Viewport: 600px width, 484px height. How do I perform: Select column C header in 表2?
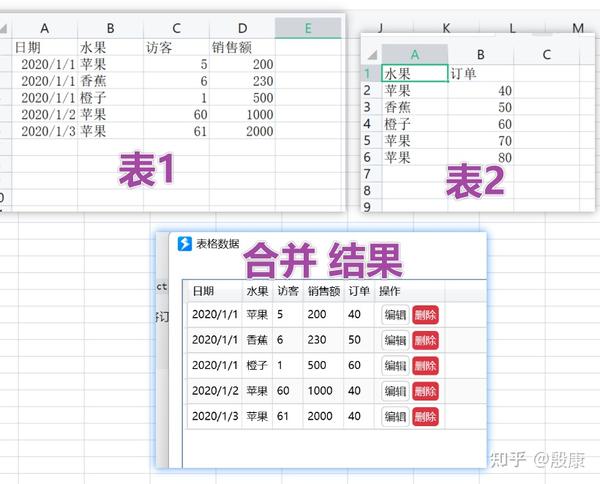click(x=546, y=55)
